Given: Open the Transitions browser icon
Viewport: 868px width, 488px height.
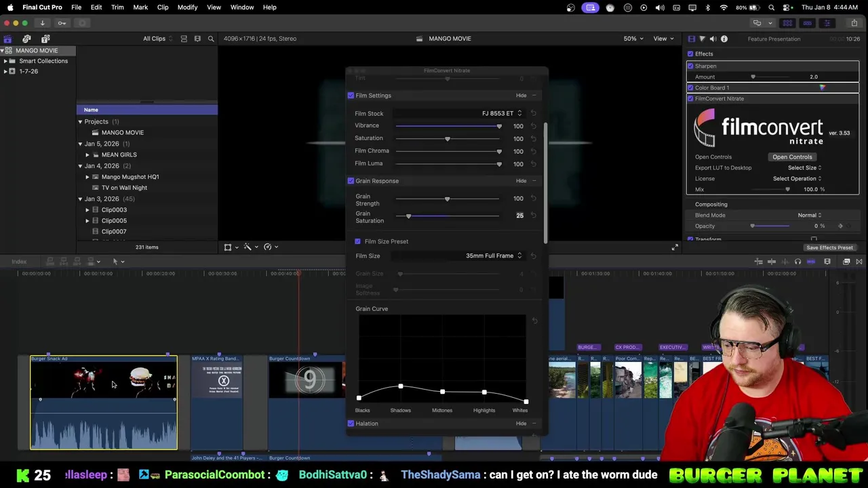Looking at the screenshot, I should pyautogui.click(x=859, y=262).
